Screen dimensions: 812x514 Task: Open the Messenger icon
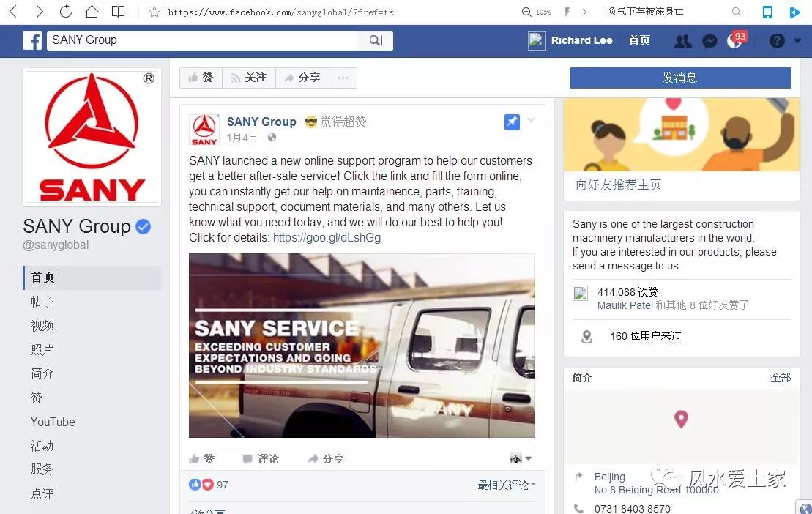click(x=709, y=41)
